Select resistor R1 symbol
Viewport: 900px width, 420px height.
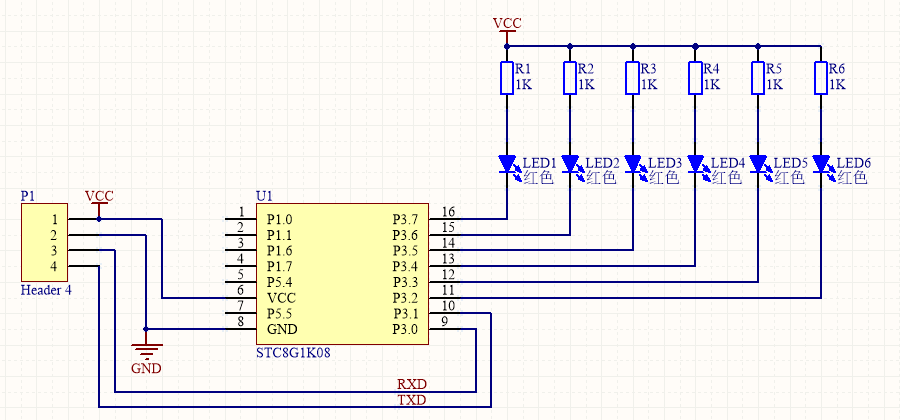[x=506, y=78]
